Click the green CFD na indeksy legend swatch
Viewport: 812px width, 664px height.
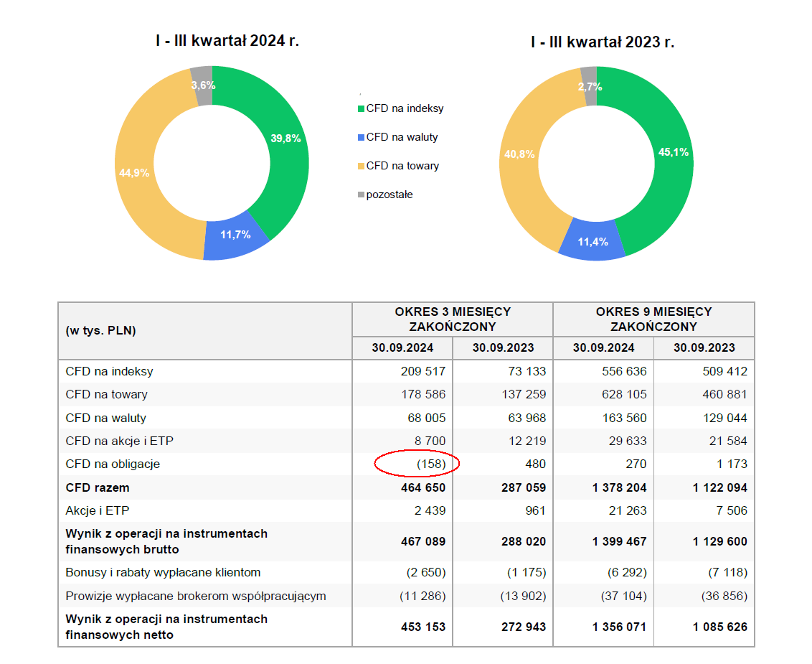click(361, 109)
